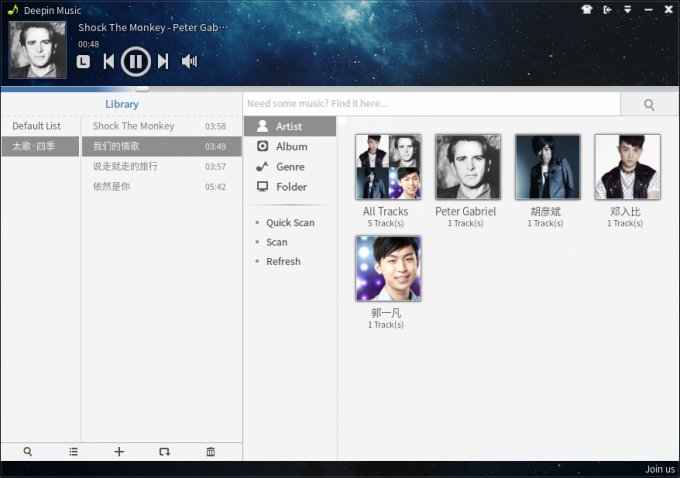Open the Peter Gabriel artist thumbnail
This screenshot has width=680, height=478.
(468, 167)
